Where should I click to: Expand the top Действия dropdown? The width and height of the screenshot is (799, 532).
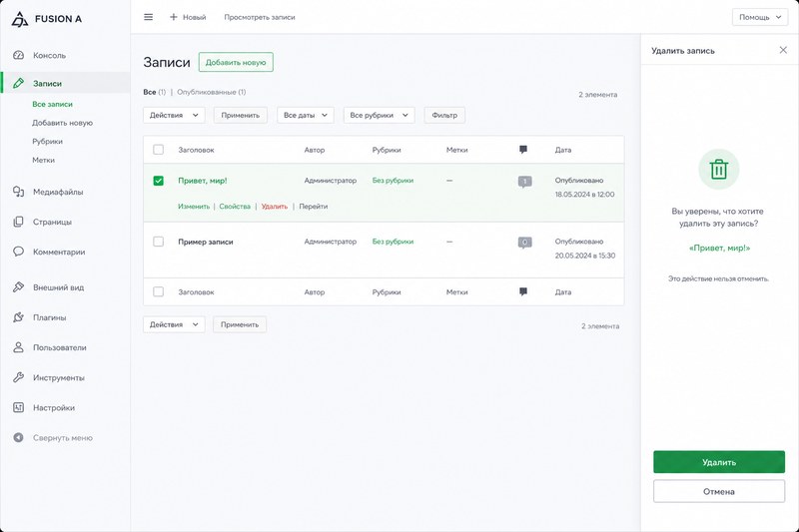coord(174,115)
